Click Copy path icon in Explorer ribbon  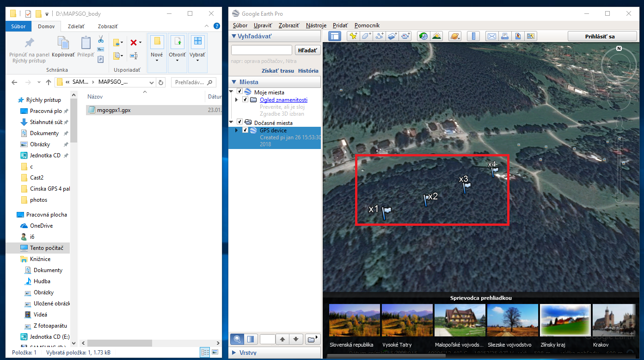tap(100, 50)
